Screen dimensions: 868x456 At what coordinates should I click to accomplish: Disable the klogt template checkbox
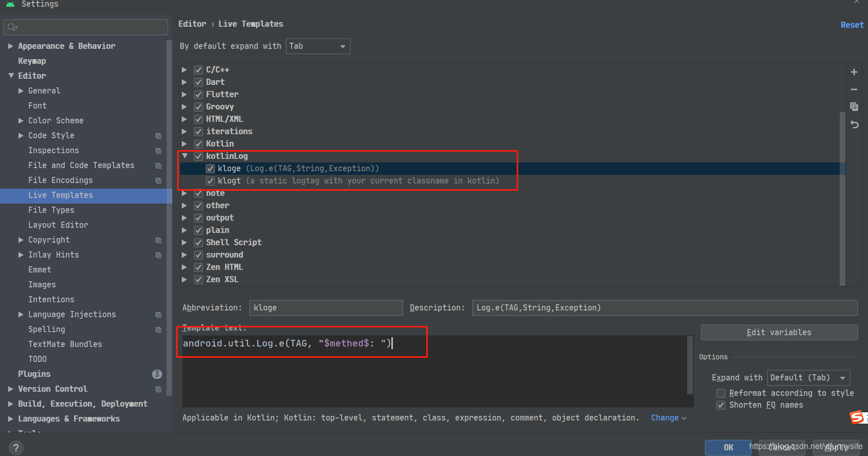210,181
